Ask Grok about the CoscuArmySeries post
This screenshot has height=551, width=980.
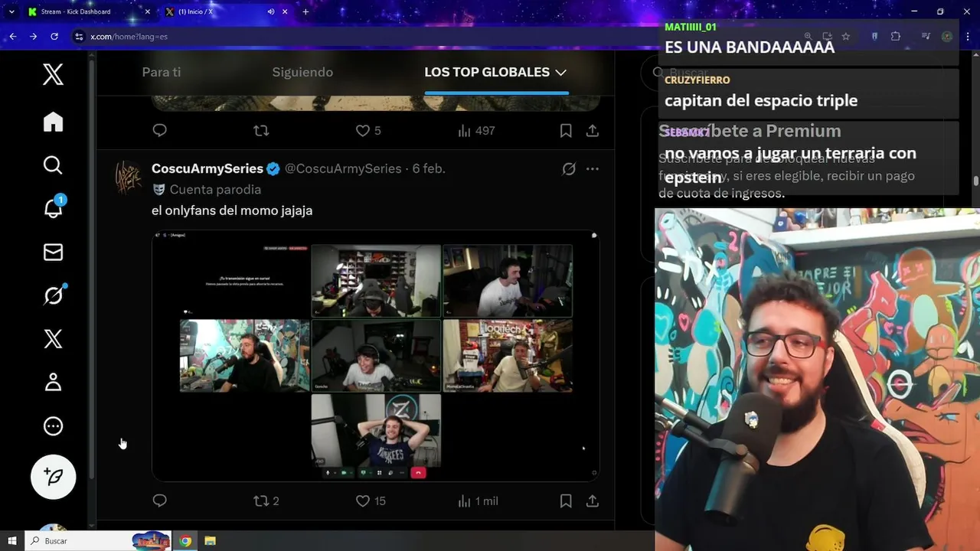569,169
